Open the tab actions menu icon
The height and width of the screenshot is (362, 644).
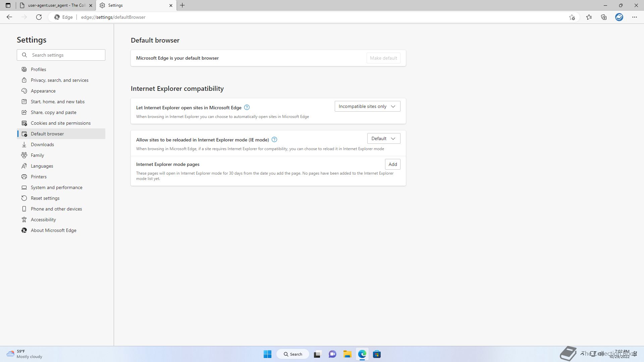pos(8,5)
